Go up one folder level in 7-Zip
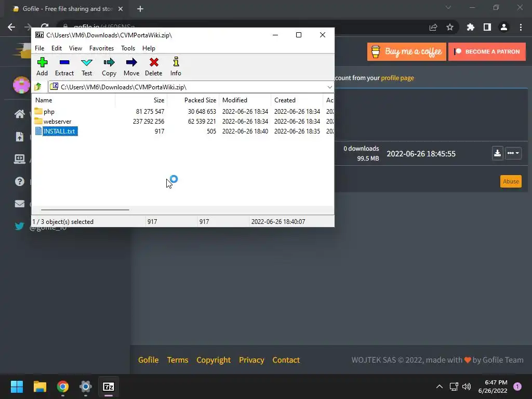The height and width of the screenshot is (399, 532). pos(38,87)
